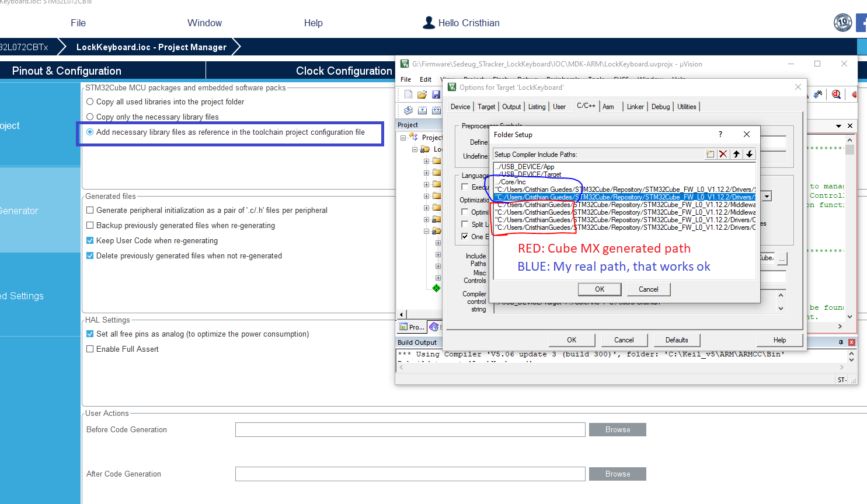Move the selected path down
The height and width of the screenshot is (504, 867).
749,154
